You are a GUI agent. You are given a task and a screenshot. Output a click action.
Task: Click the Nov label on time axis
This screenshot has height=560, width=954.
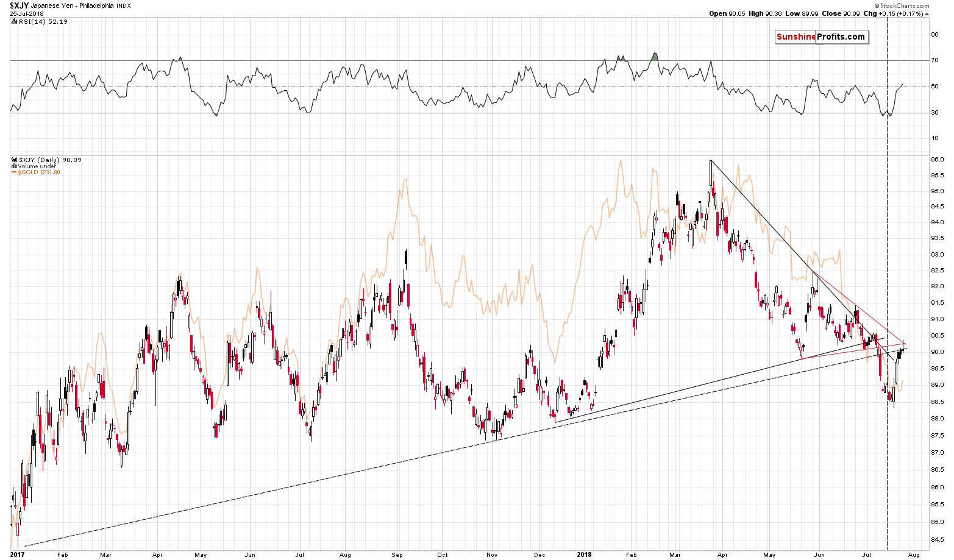tap(493, 555)
